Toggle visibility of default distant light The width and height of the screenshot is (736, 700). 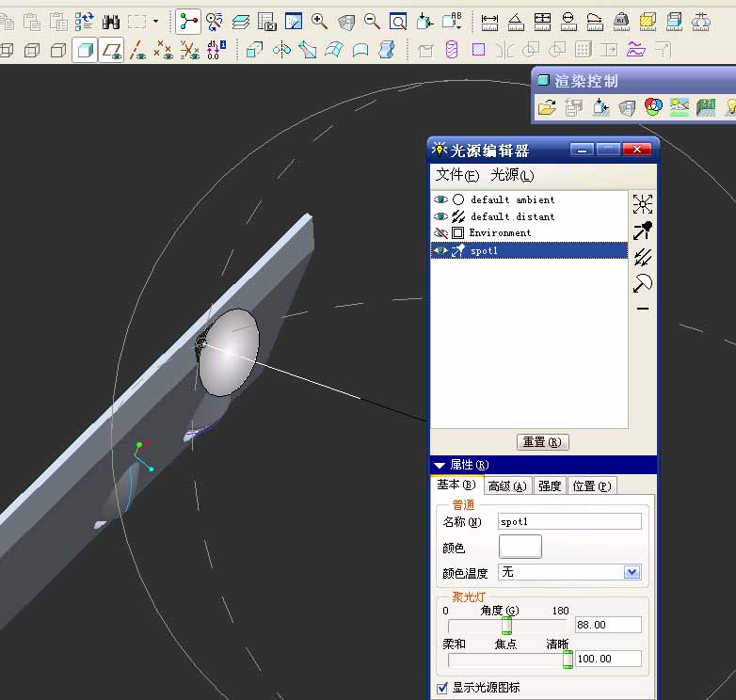tap(440, 216)
